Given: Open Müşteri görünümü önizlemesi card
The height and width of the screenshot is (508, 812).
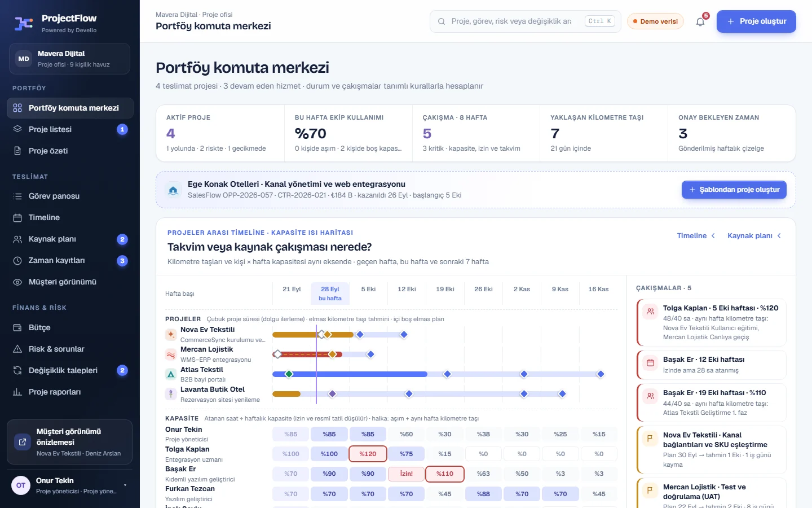Looking at the screenshot, I should [x=69, y=442].
